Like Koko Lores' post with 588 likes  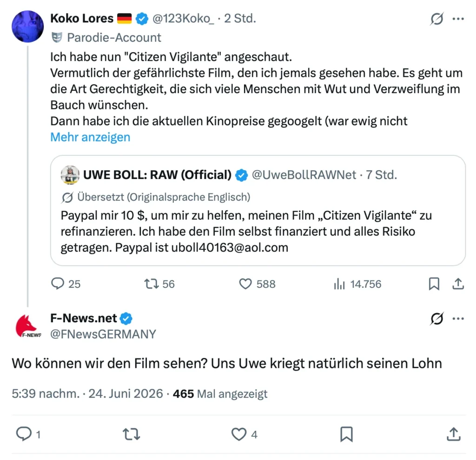(245, 284)
